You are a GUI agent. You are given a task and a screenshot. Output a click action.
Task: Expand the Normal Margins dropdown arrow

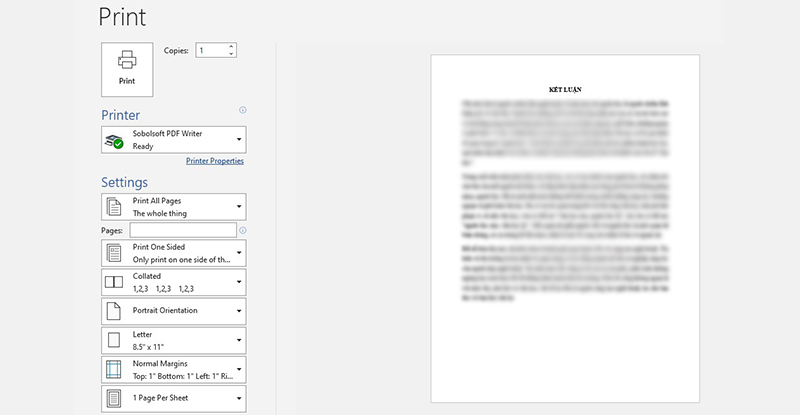click(239, 369)
